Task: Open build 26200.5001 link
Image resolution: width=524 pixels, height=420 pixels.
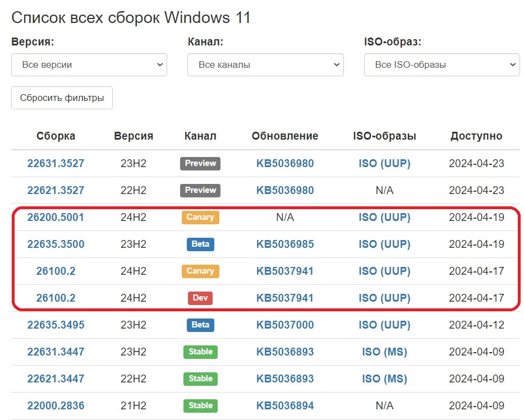Action: (56, 217)
